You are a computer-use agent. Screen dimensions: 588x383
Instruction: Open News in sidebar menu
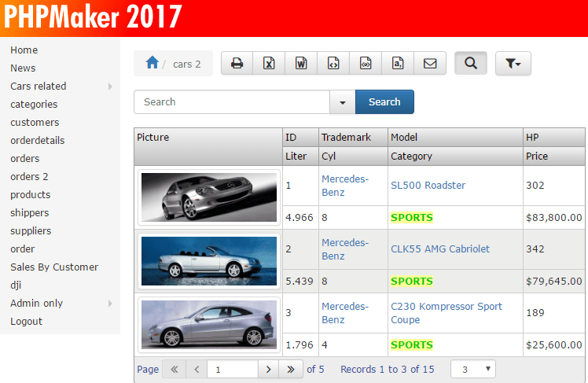23,68
